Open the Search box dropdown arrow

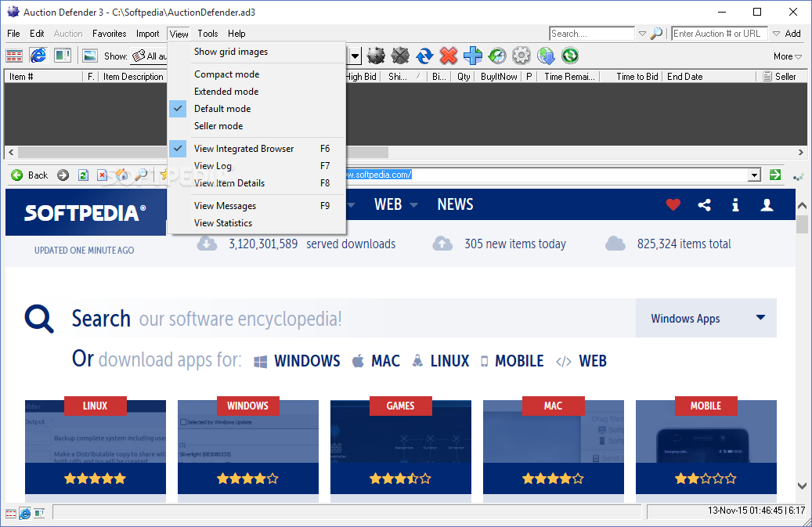[x=642, y=34]
